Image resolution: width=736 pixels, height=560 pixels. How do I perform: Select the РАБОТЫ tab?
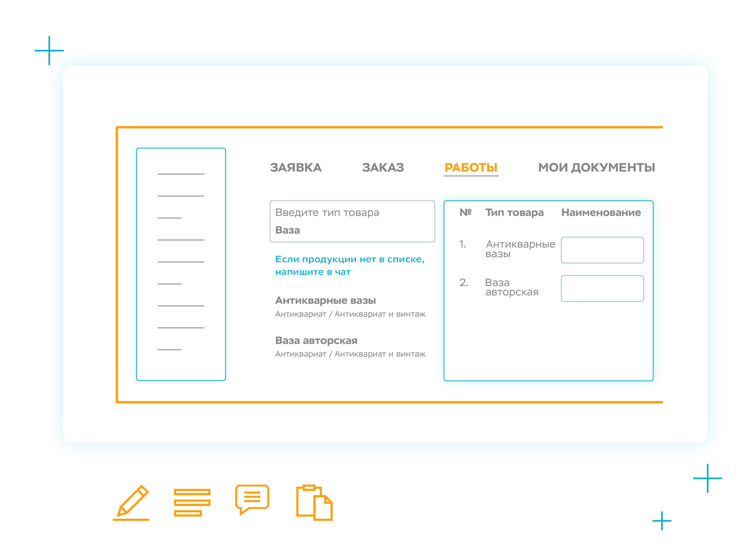point(471,168)
